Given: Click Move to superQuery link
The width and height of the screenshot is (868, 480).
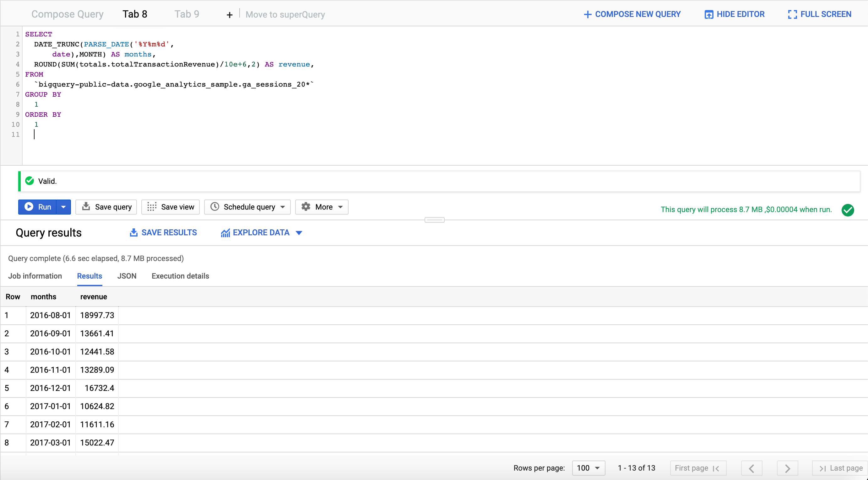Looking at the screenshot, I should pos(285,14).
